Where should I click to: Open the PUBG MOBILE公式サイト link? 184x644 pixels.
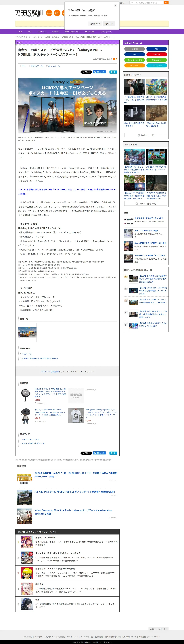(x=33, y=443)
